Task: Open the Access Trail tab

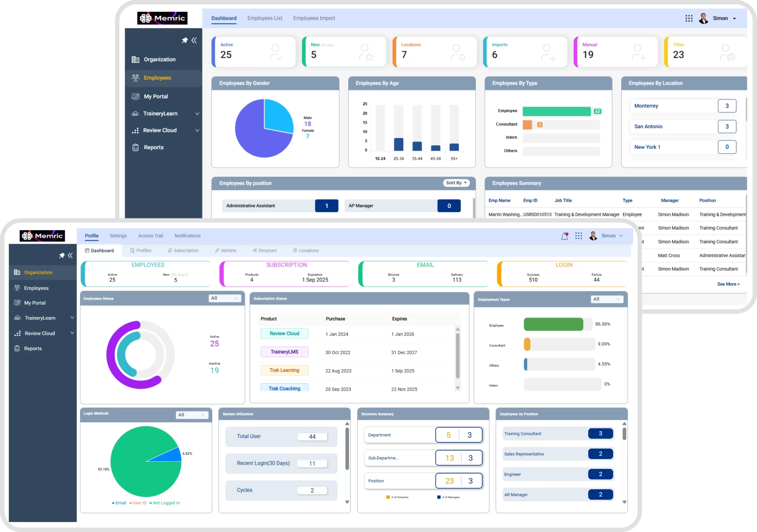Action: (x=150, y=236)
